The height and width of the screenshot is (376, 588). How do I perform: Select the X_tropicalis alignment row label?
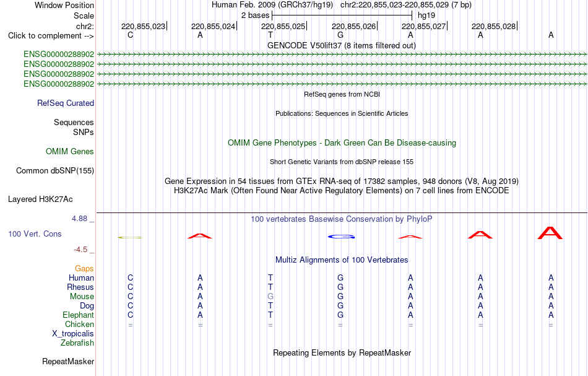click(x=73, y=334)
